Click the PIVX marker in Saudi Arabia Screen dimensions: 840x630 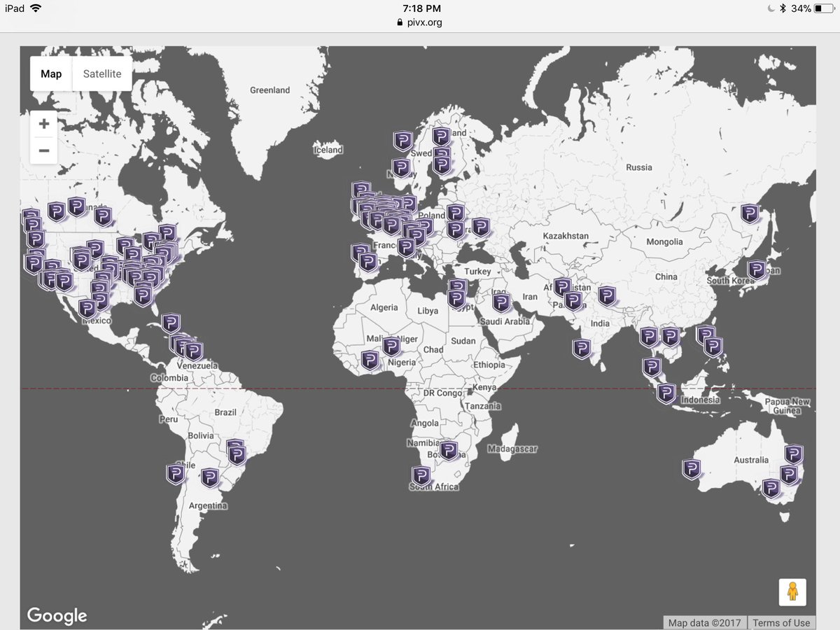tap(501, 303)
